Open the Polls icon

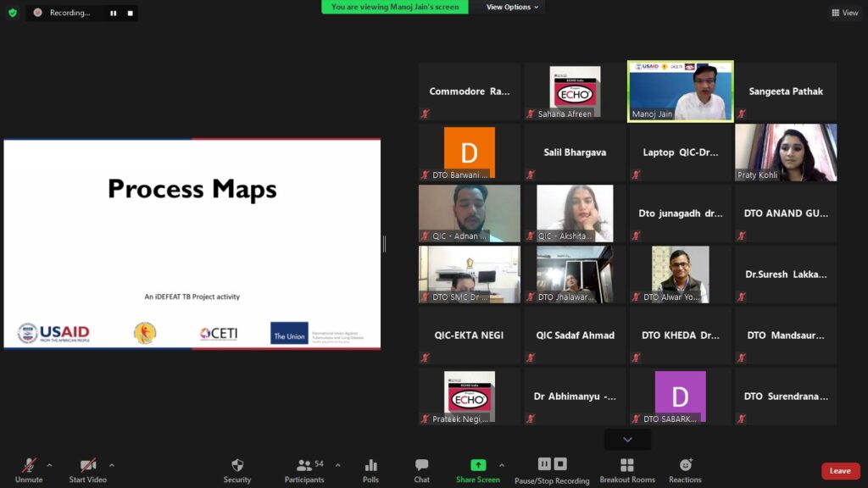coord(370,466)
